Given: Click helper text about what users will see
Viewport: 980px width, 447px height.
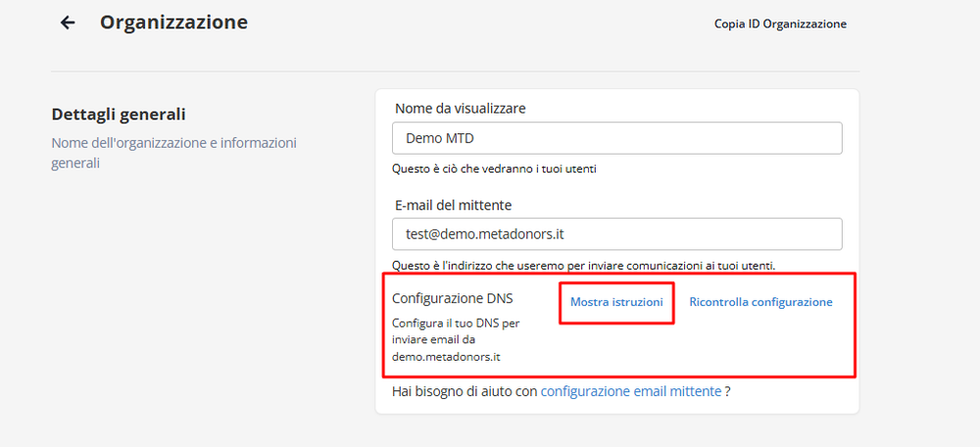Looking at the screenshot, I should (494, 169).
